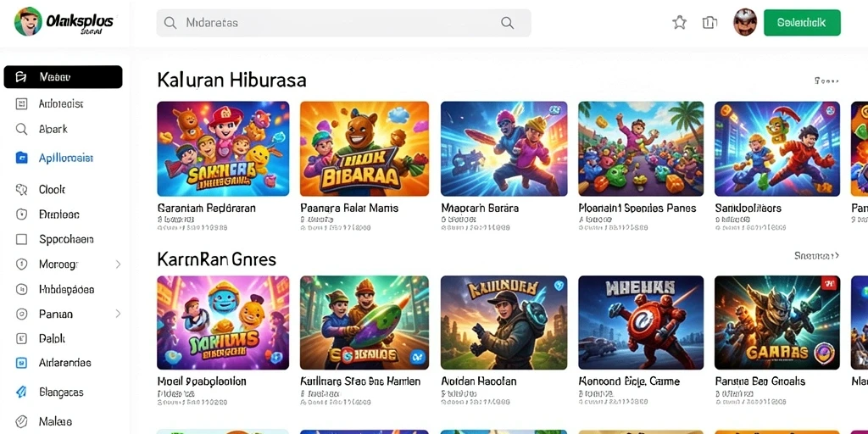Screen dimensions: 868x434
Task: Click the Sarildoolitaors title text
Action: (748, 209)
